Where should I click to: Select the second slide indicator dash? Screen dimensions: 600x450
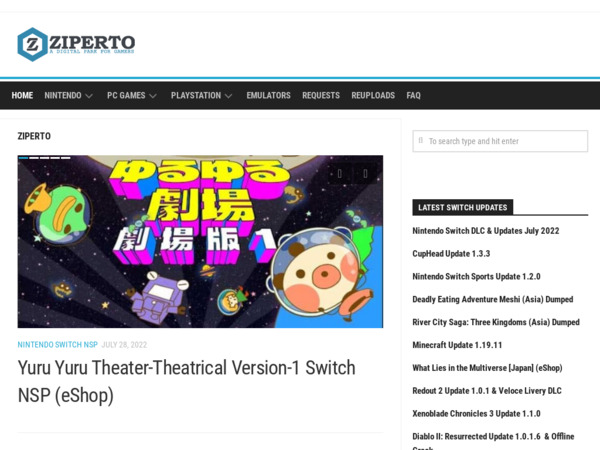click(x=34, y=158)
